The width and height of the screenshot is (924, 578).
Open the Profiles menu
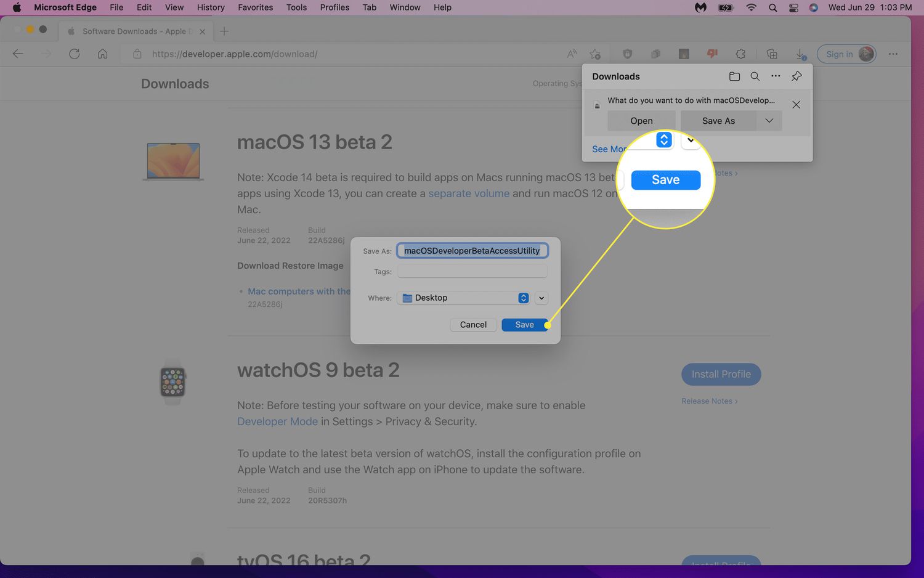tap(334, 7)
